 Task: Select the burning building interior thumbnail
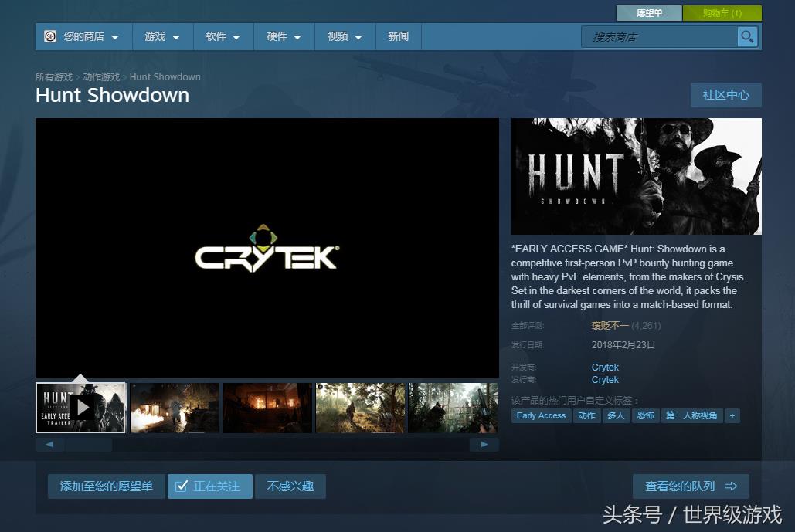click(x=267, y=408)
